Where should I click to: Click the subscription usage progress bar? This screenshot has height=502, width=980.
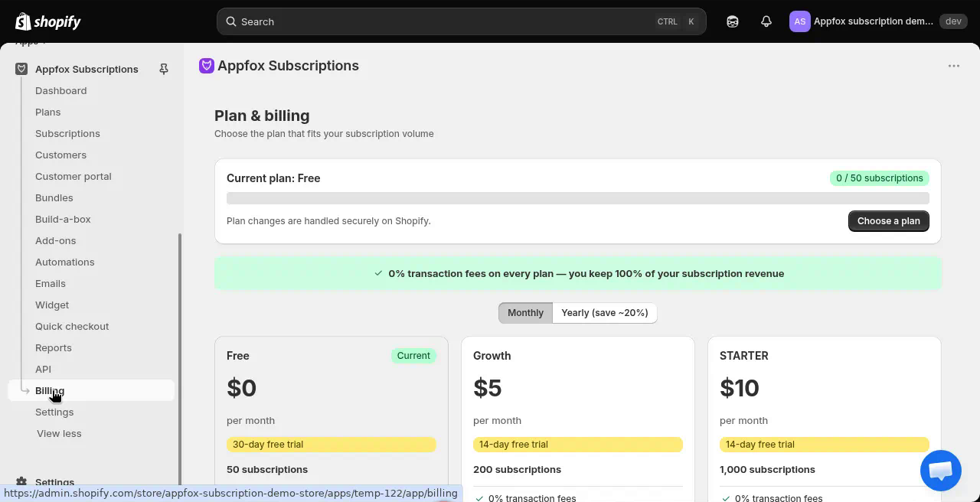click(x=578, y=198)
